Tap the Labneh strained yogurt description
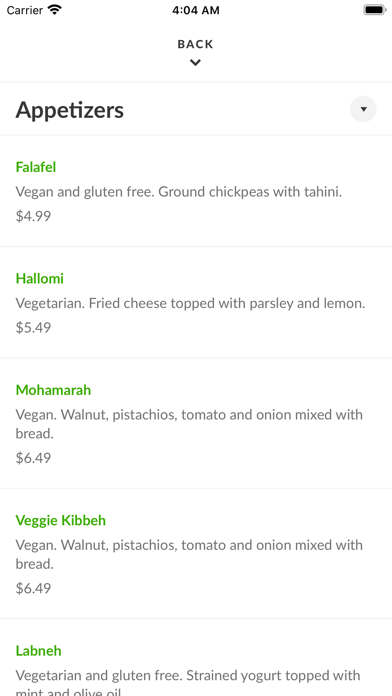 click(x=188, y=684)
